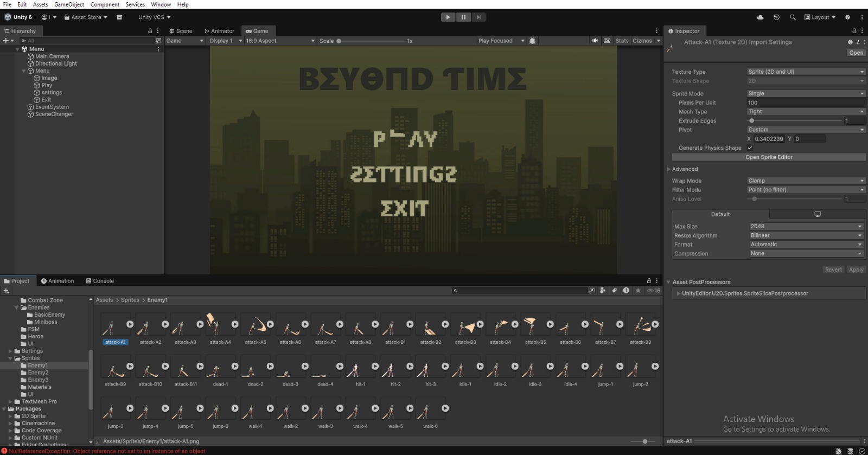The width and height of the screenshot is (868, 455).
Task: Click the Project search field
Action: click(x=520, y=291)
